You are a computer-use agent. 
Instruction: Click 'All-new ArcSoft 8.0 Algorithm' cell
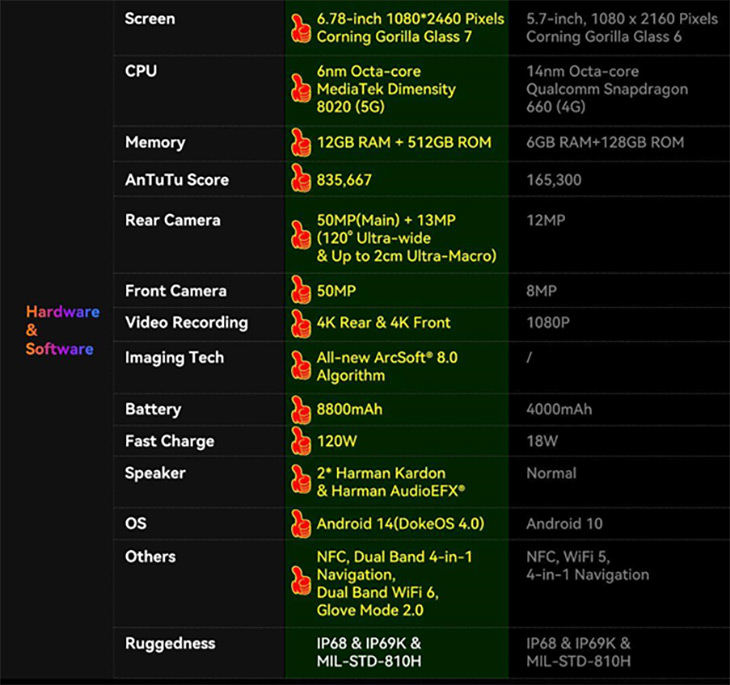(x=387, y=366)
